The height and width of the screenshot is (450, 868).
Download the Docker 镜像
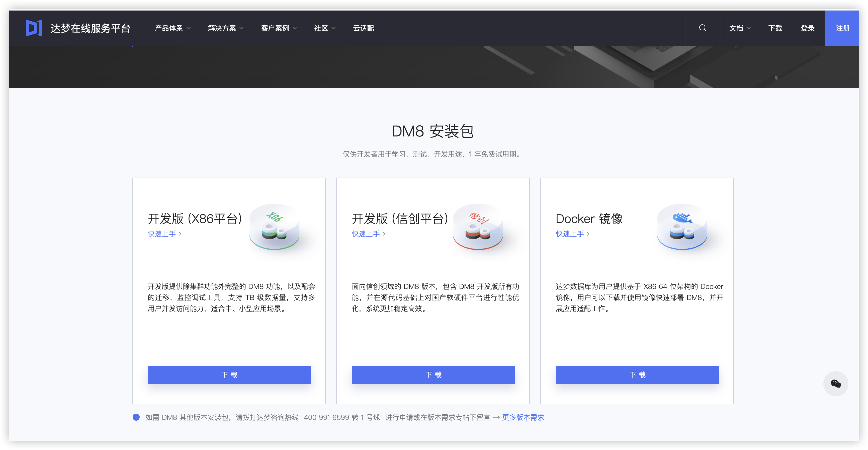638,374
